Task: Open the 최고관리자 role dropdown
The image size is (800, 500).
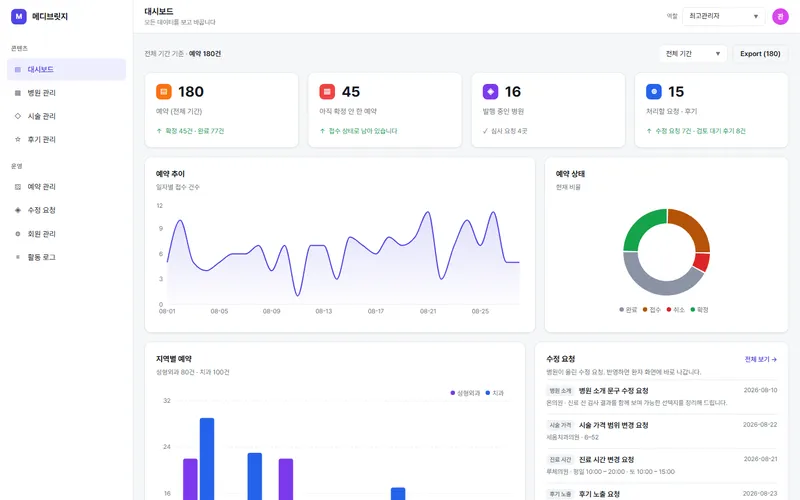Action: (x=723, y=16)
